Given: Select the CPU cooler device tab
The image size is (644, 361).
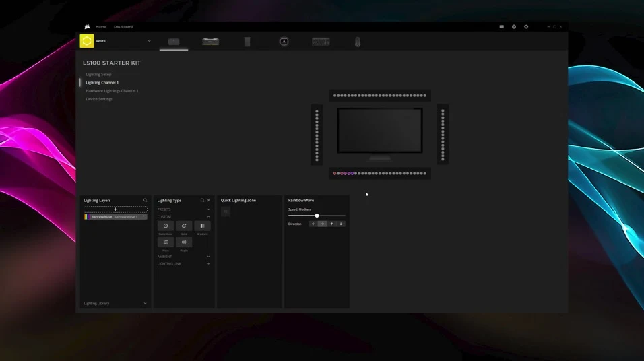Looking at the screenshot, I should pyautogui.click(x=284, y=42).
